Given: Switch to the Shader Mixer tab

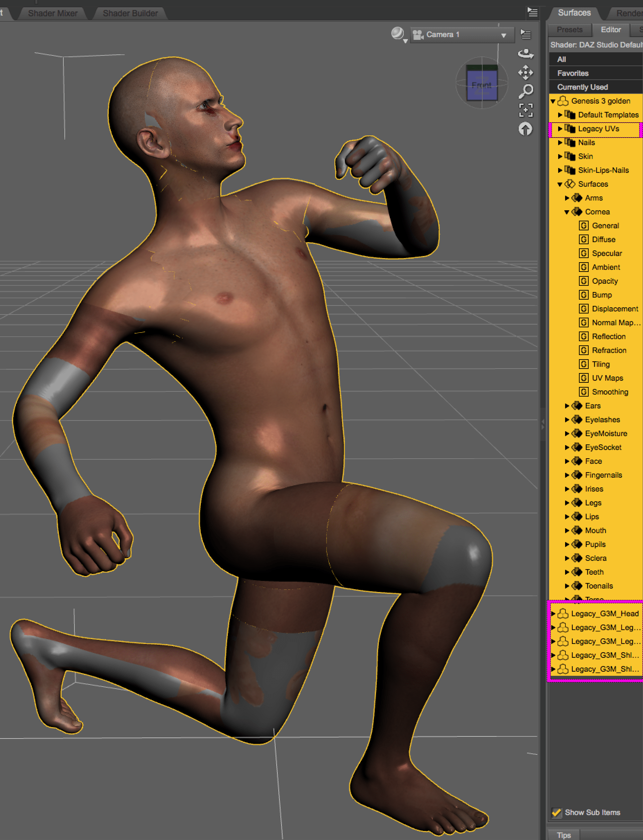Looking at the screenshot, I should [52, 14].
